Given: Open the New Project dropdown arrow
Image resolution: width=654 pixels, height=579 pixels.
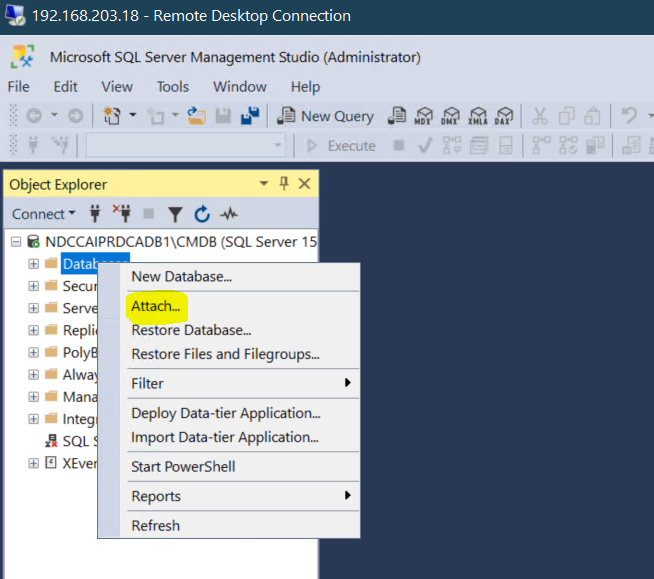Looking at the screenshot, I should (x=133, y=114).
